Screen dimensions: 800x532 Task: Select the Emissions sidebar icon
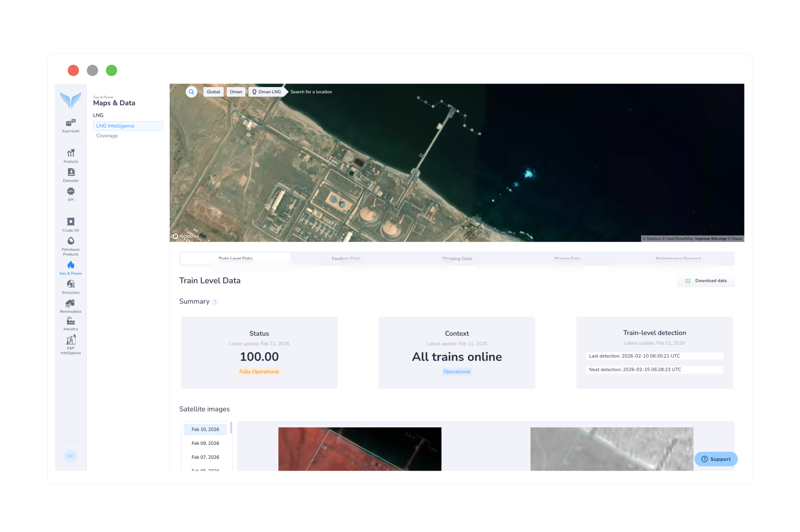(x=71, y=284)
